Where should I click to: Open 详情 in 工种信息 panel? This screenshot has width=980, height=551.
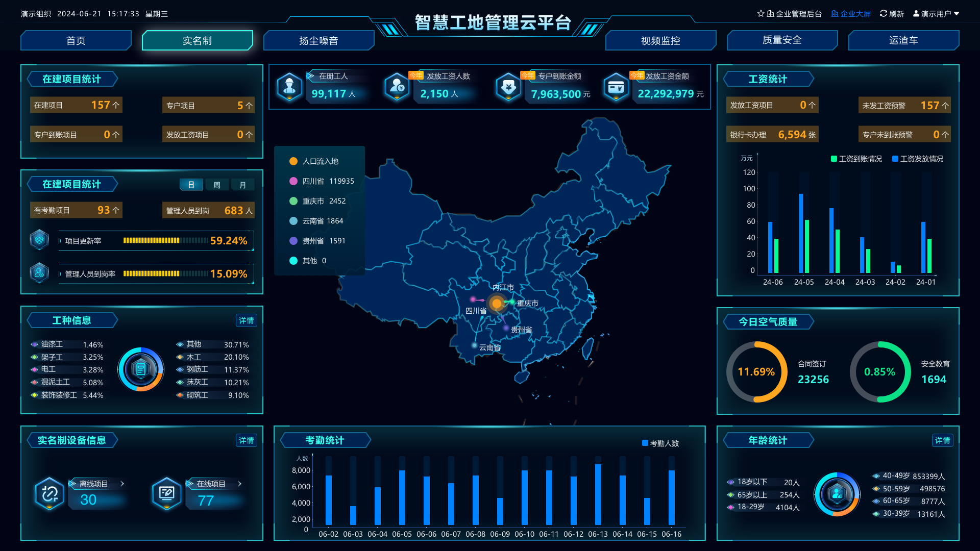(x=247, y=320)
